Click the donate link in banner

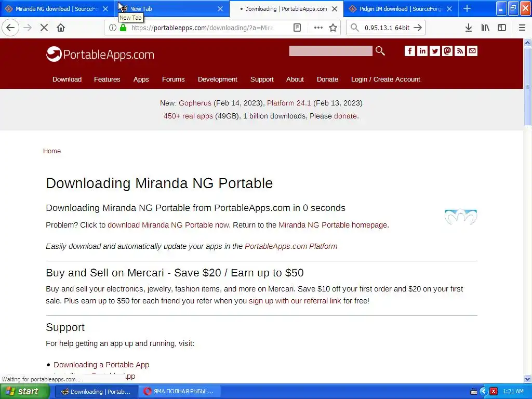(x=345, y=116)
